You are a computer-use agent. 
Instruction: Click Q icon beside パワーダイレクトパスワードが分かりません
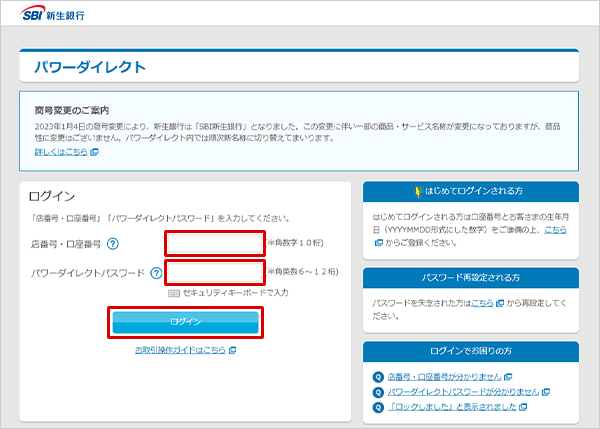pos(377,392)
